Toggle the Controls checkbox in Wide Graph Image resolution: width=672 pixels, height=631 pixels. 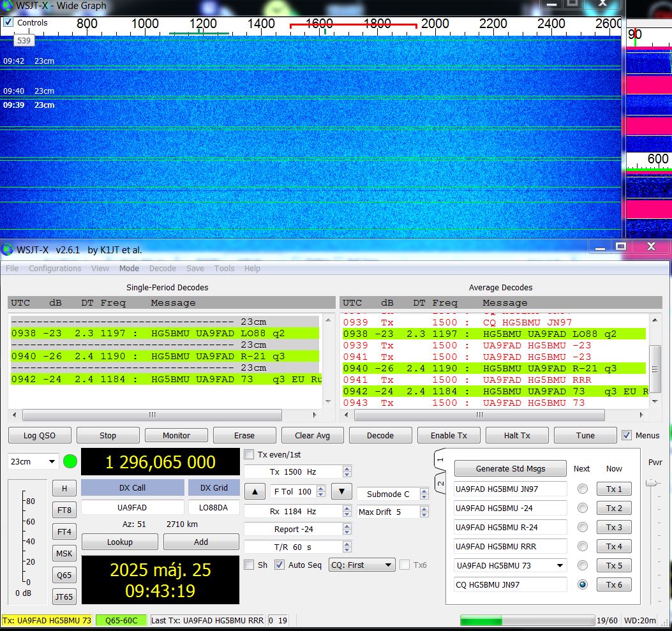tap(8, 22)
